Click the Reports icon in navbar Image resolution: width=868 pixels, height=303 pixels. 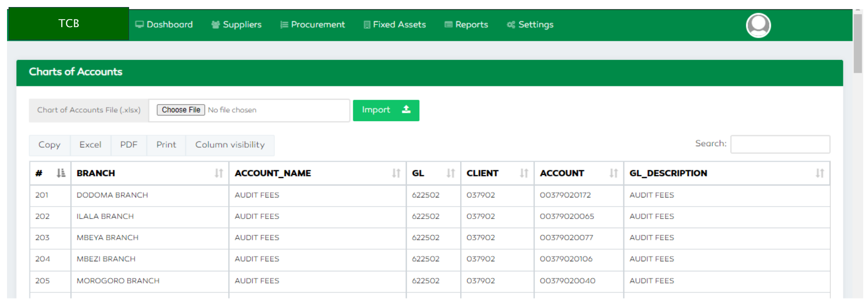point(449,25)
